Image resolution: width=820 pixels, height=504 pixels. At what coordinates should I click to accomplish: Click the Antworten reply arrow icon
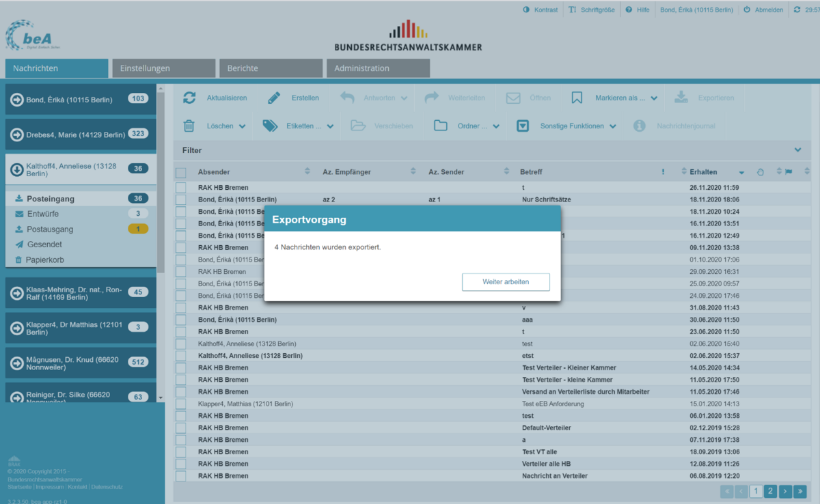tap(347, 98)
